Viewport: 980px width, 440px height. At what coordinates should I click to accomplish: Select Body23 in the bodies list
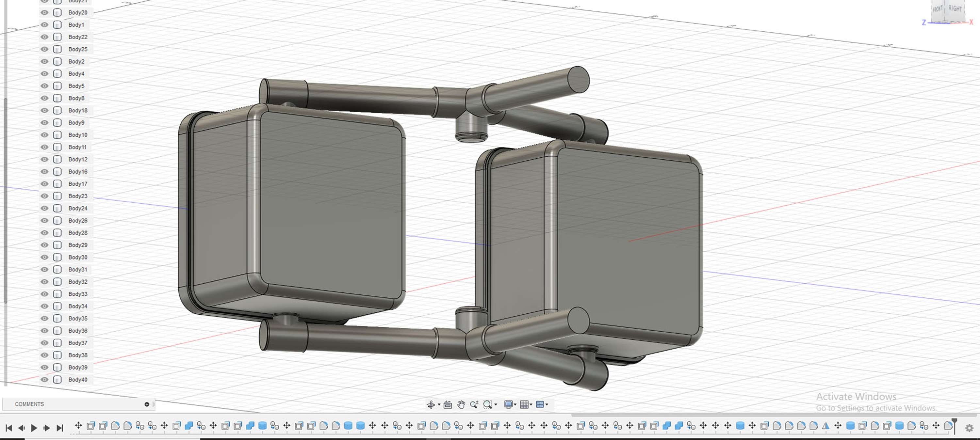[x=78, y=196]
